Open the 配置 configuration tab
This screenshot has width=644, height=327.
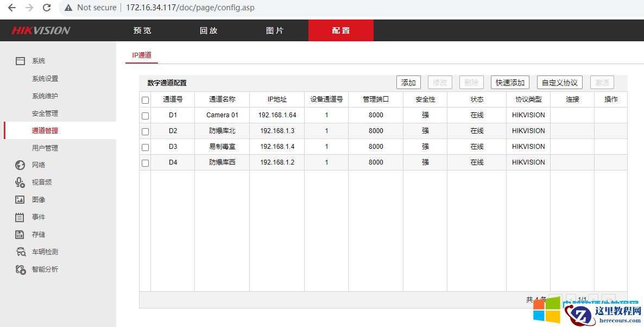click(x=340, y=30)
